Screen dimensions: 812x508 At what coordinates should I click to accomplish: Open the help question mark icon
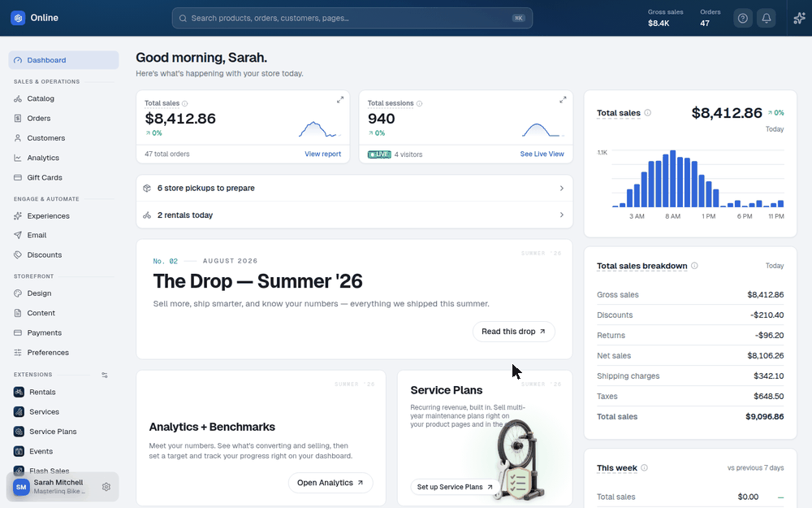tap(743, 18)
